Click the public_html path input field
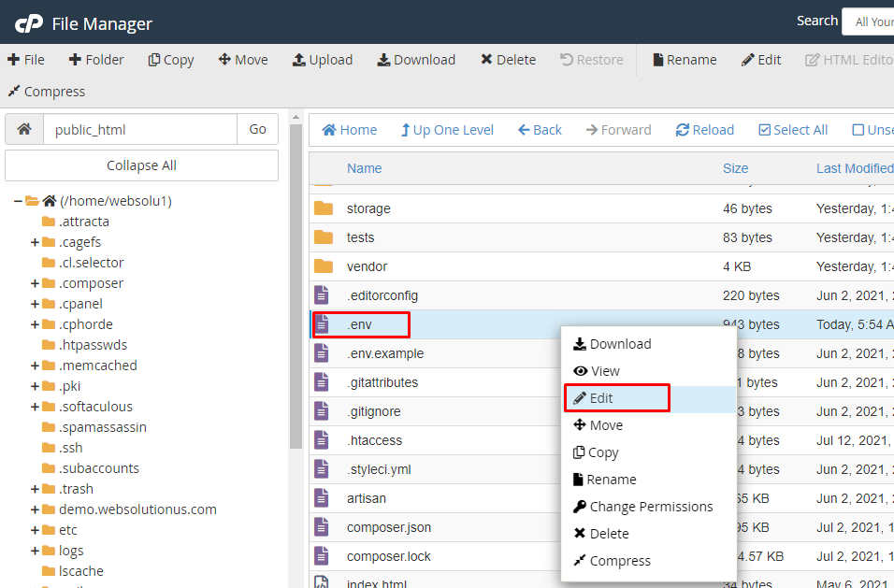 (x=140, y=130)
